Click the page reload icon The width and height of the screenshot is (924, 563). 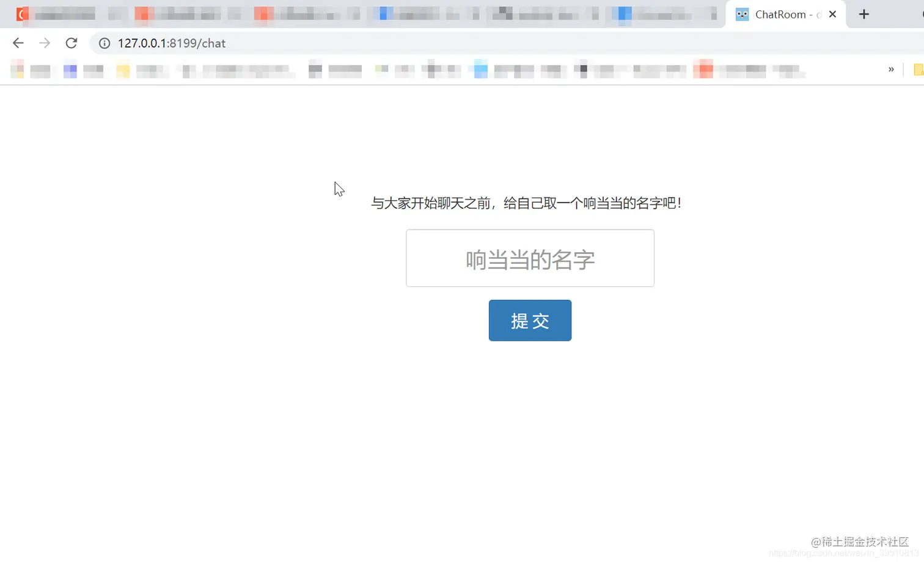click(x=71, y=43)
